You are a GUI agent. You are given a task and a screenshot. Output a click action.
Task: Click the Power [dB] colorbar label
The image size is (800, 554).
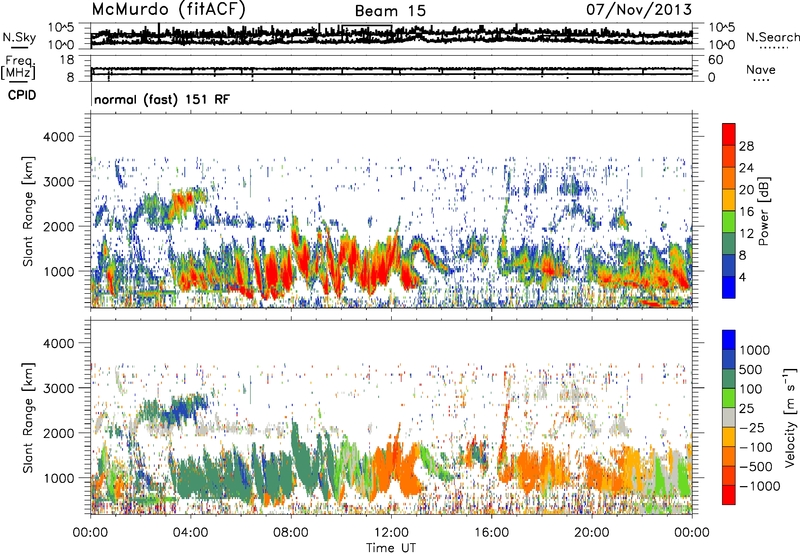763,211
